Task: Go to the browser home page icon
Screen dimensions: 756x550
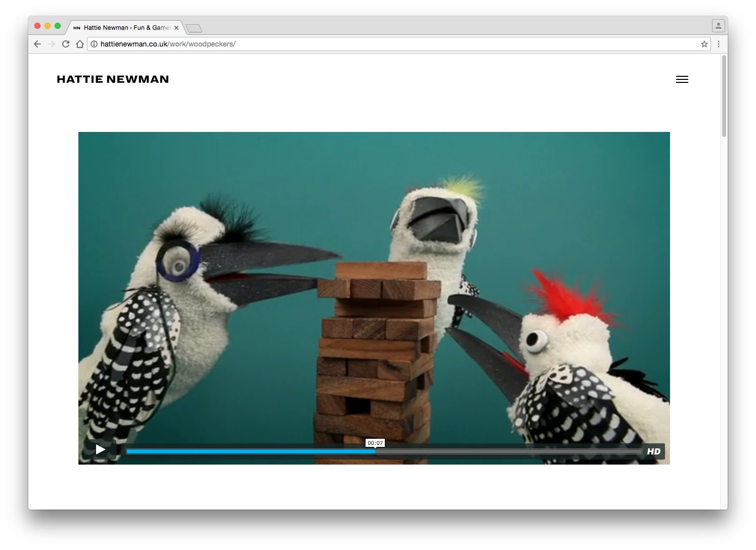Action: (80, 44)
